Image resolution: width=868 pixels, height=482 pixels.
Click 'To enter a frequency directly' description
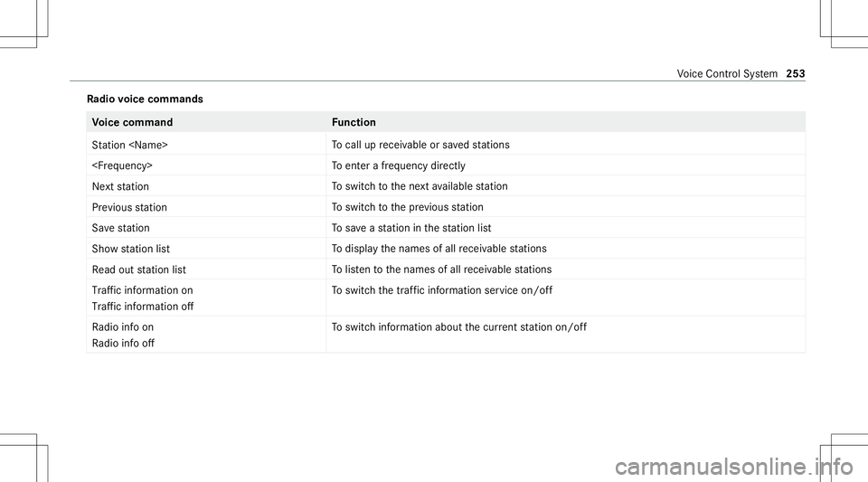coord(399,165)
